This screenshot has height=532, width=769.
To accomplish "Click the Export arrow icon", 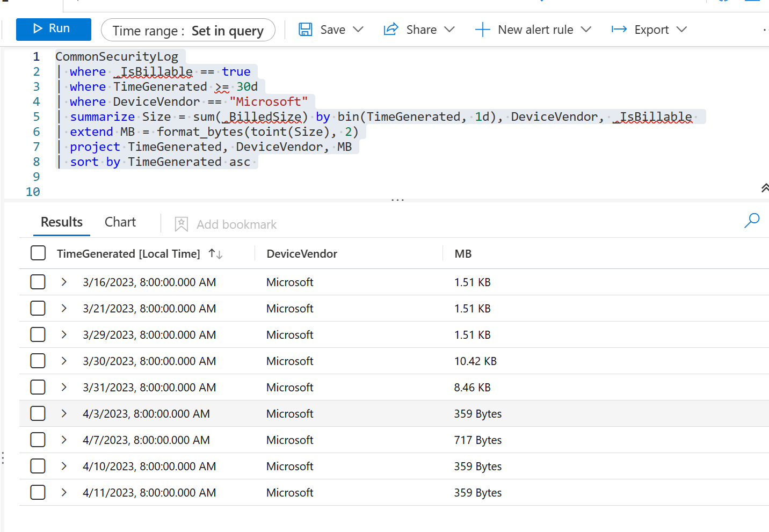I will [x=619, y=30].
